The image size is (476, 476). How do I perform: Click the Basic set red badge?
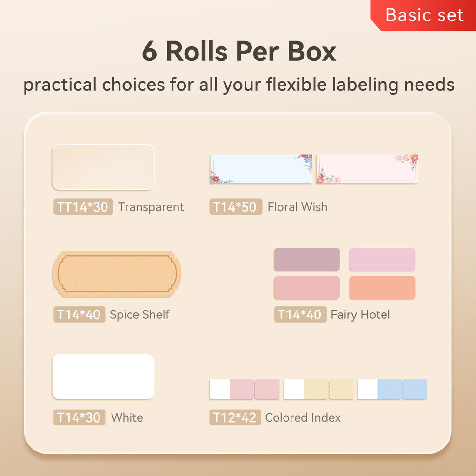coord(424,15)
